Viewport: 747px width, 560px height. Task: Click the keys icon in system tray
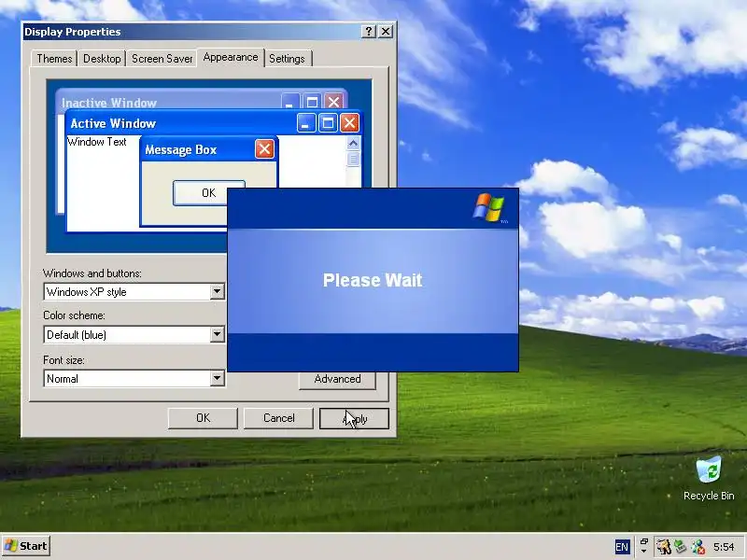(663, 547)
